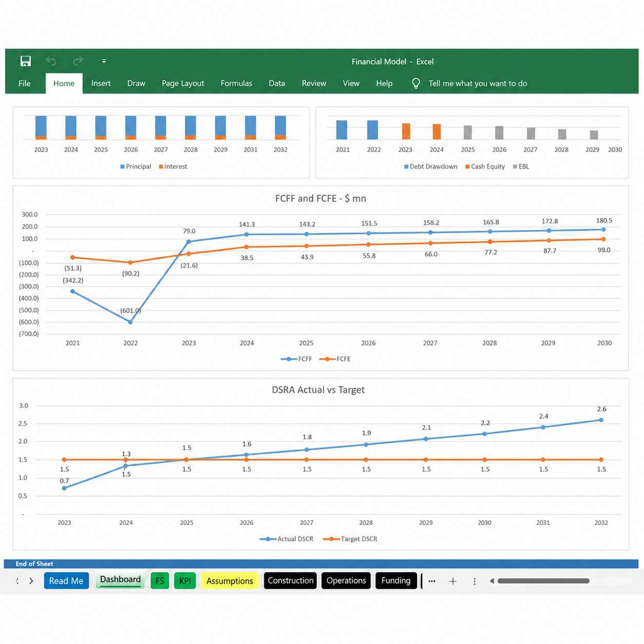Click the horizontal scrollbar left arrow
Screen dimensions: 644x644
(492, 581)
